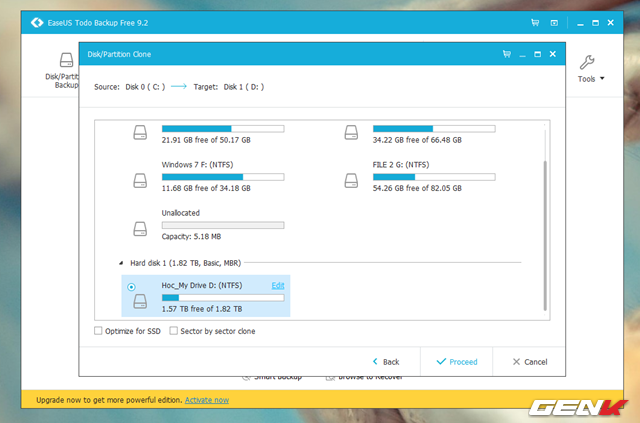Open the shopping cart icon in main window title bar

[x=535, y=23]
